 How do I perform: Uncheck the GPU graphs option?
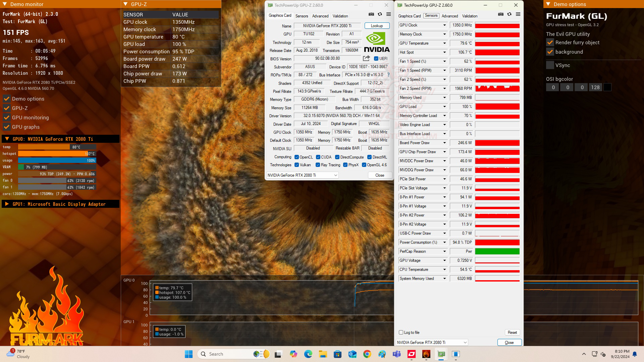click(7, 127)
